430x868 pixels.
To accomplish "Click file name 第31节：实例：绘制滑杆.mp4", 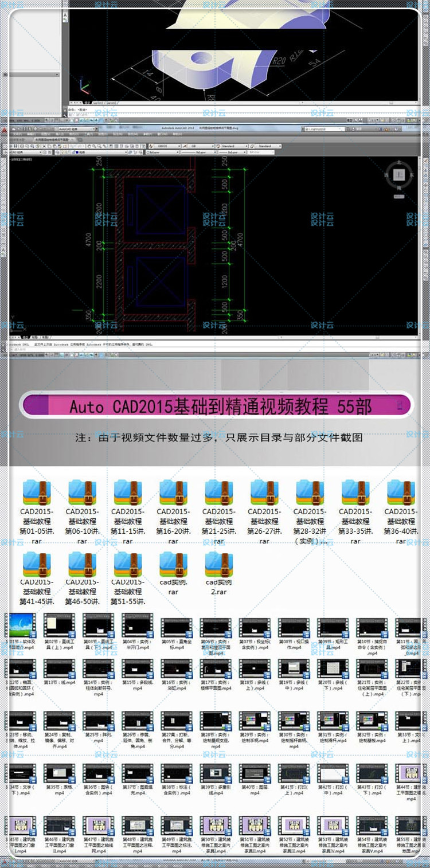I will point(333,738).
